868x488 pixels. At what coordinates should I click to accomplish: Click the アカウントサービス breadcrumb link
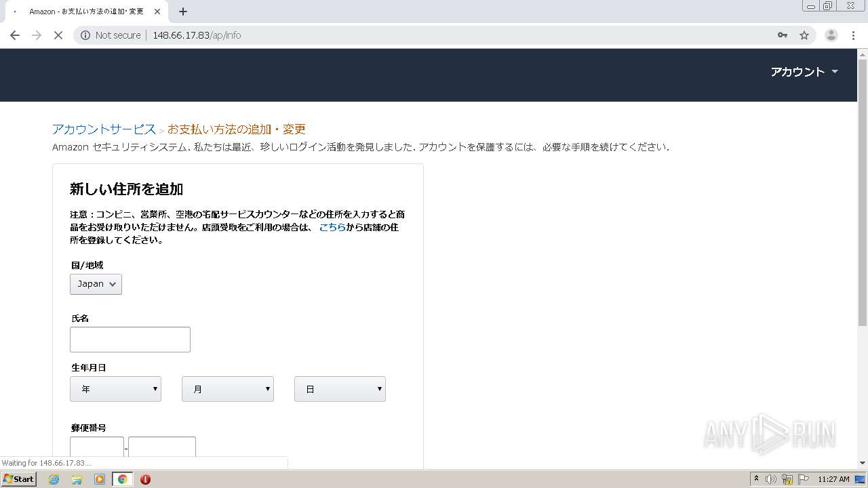tap(104, 129)
